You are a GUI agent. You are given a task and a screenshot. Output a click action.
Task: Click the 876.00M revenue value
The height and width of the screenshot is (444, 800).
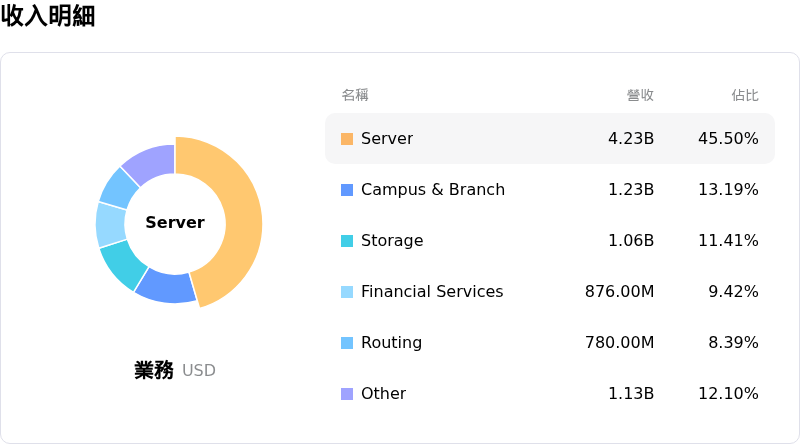619,291
